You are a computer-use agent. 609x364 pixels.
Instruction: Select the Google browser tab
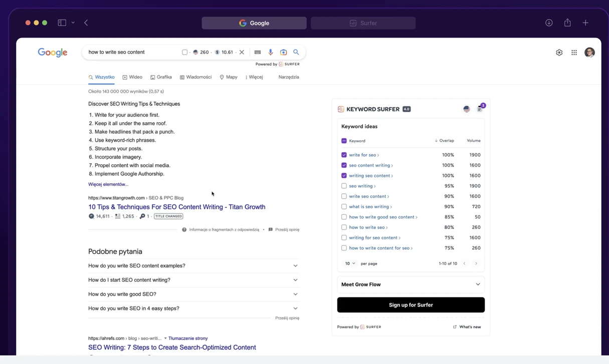pyautogui.click(x=254, y=23)
